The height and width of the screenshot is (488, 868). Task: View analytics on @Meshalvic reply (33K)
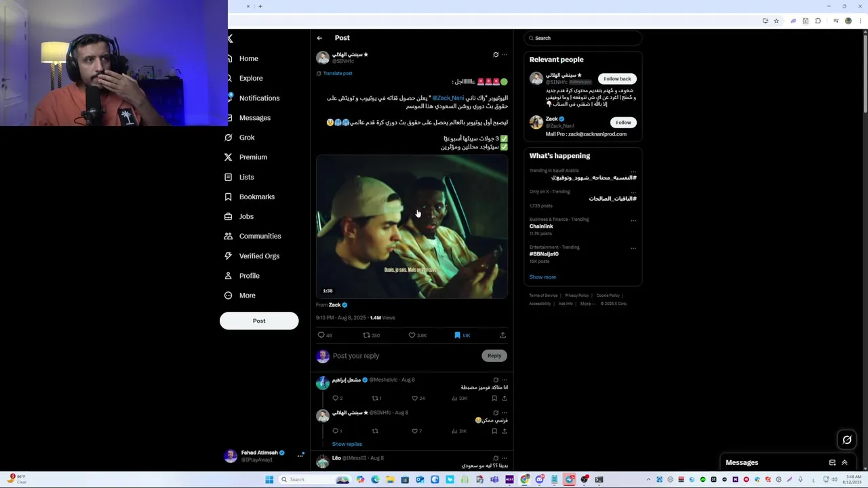click(454, 399)
